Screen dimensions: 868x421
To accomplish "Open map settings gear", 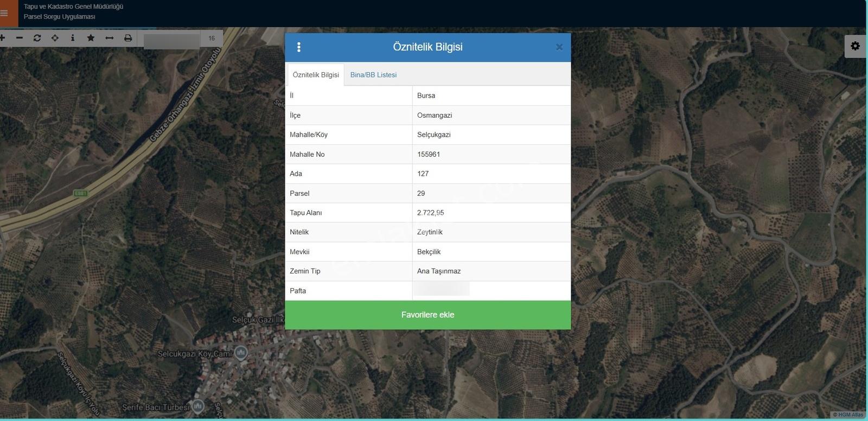I will tap(856, 46).
